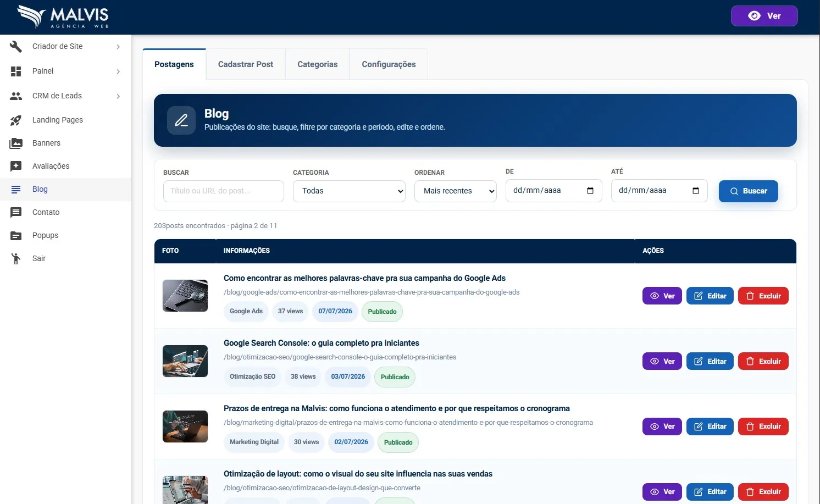Edit the Otimização de layout post
This screenshot has height=504, width=820.
click(710, 492)
